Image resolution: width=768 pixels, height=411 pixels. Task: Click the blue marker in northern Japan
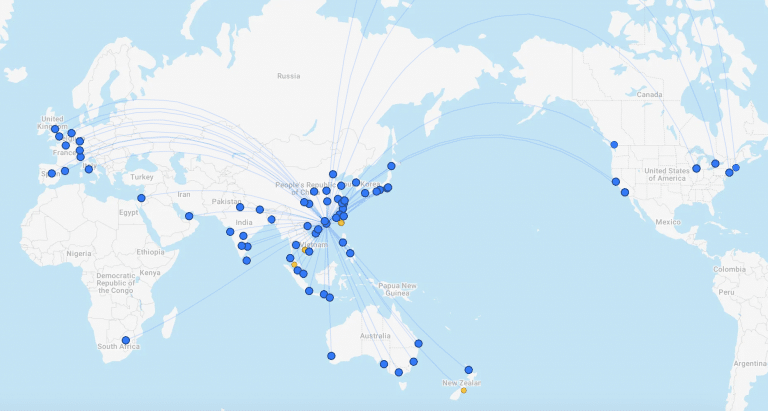pos(392,166)
